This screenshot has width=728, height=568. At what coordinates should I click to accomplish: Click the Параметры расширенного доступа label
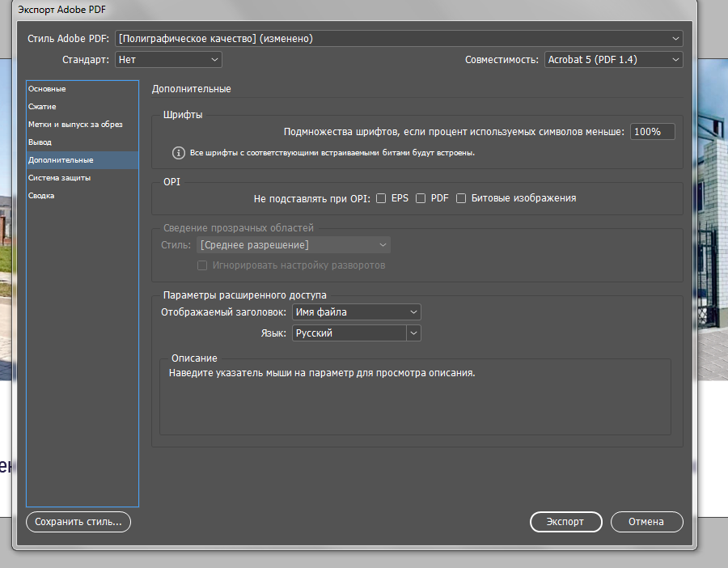244,295
